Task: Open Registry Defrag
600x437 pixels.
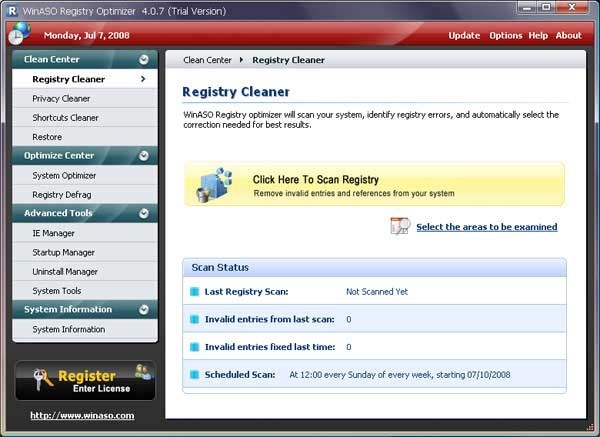Action: click(x=85, y=195)
